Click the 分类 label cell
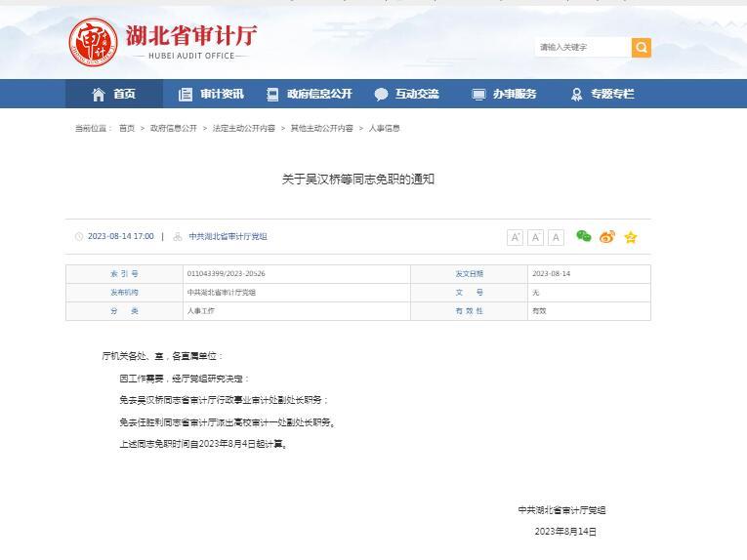747x560 pixels. click(124, 311)
